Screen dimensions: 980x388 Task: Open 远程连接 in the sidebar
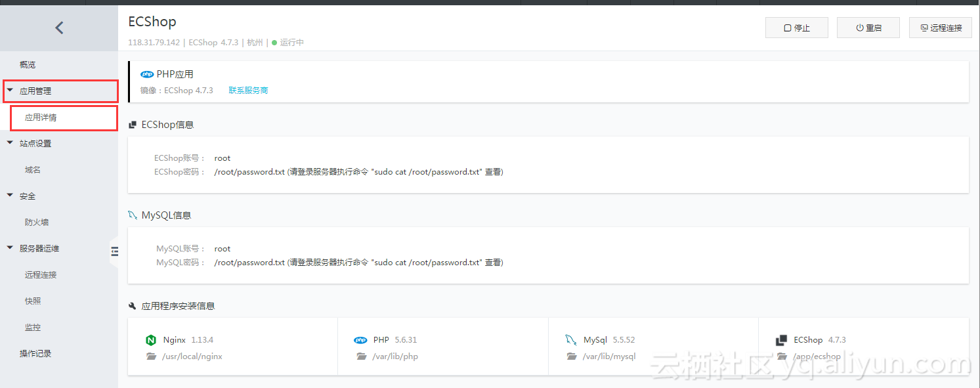41,274
